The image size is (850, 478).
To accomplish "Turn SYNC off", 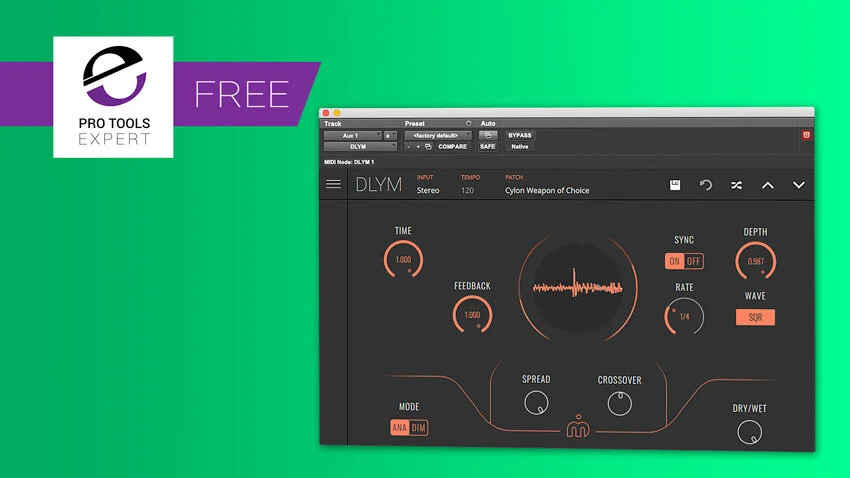I will [x=694, y=261].
